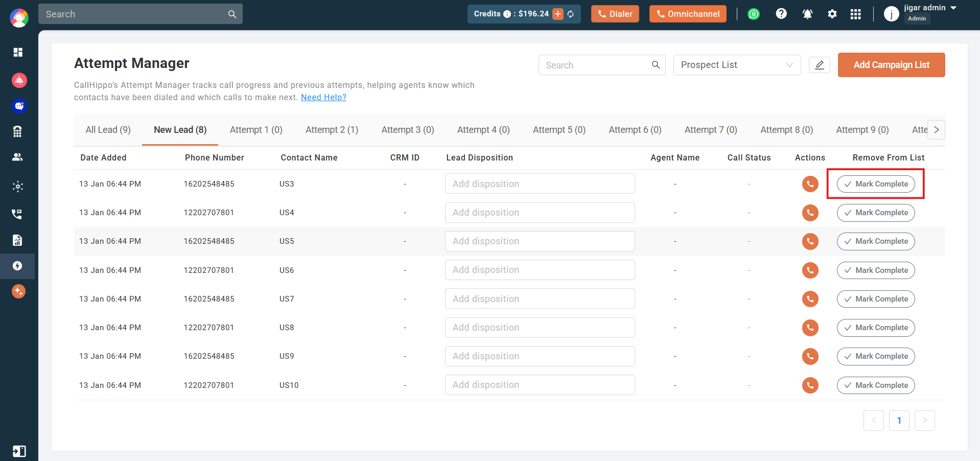This screenshot has height=461, width=980.
Task: Click the call icon for contact US7
Action: coord(810,299)
